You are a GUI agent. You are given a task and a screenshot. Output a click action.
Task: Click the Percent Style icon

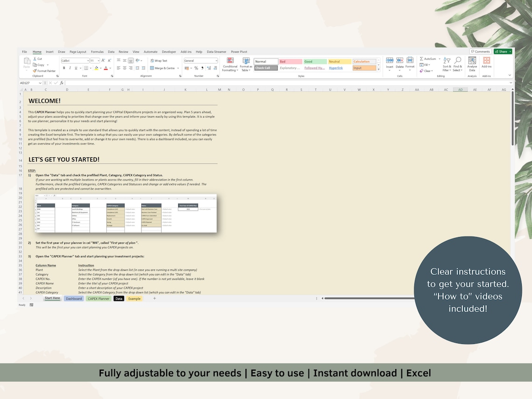196,68
